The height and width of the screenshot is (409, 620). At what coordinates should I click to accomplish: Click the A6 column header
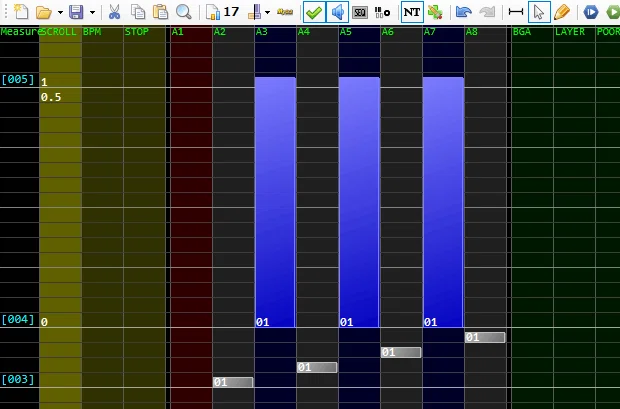(387, 32)
